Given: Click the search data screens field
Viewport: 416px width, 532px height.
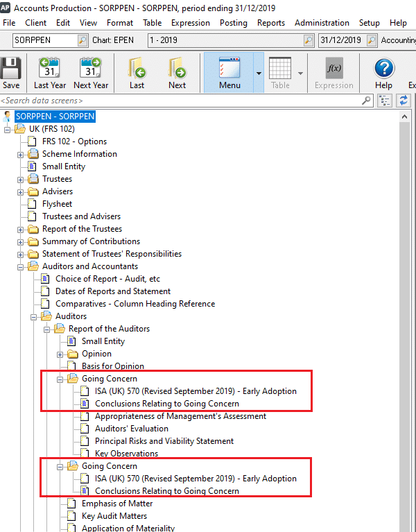Looking at the screenshot, I should tap(180, 101).
